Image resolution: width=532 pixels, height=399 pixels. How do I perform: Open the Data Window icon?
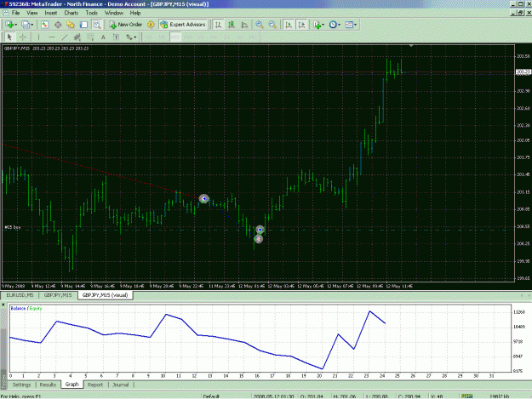point(58,25)
